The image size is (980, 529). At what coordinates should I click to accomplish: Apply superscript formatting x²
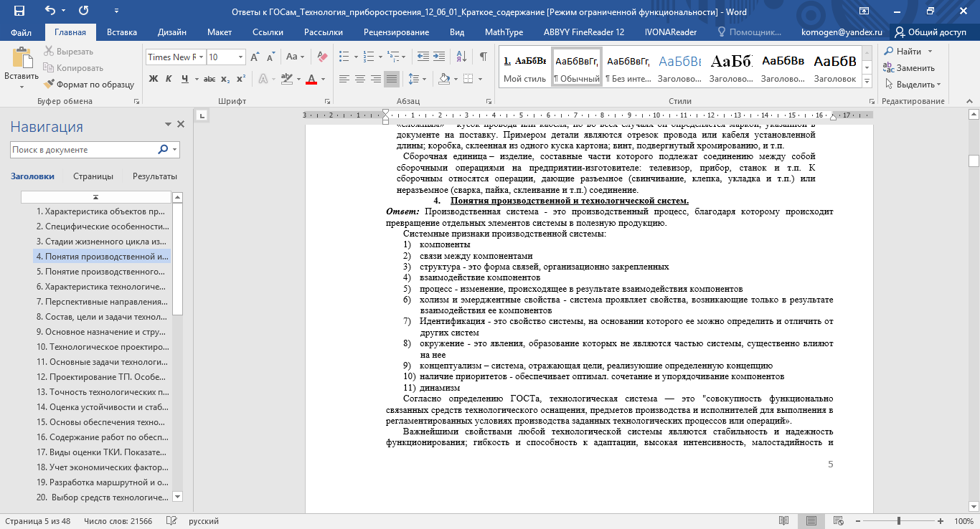tap(240, 79)
